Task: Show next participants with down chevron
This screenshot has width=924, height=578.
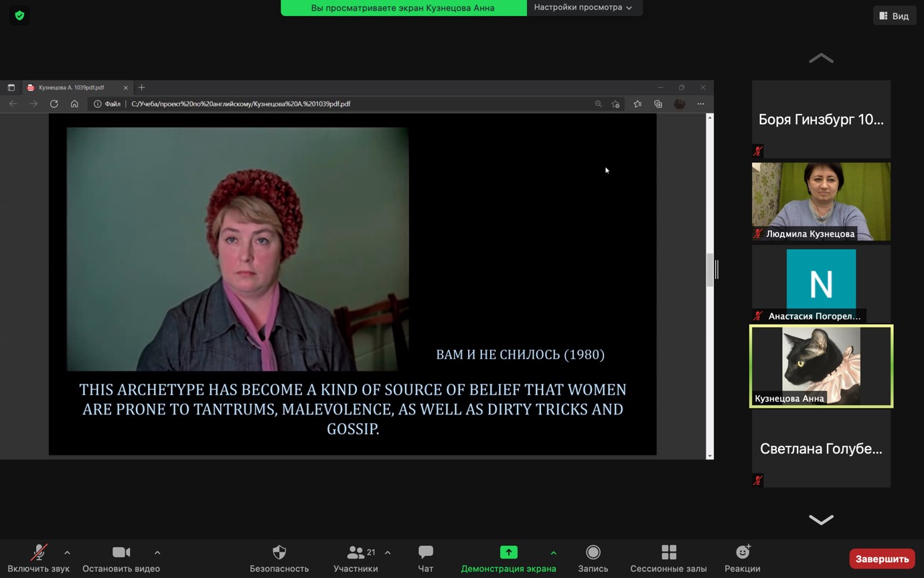Action: point(821,519)
